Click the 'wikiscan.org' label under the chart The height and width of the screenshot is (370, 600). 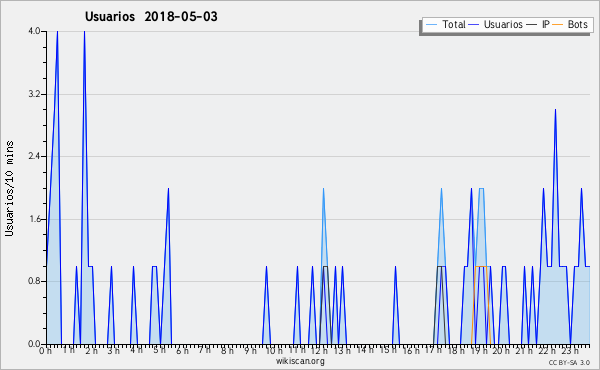pos(300,361)
